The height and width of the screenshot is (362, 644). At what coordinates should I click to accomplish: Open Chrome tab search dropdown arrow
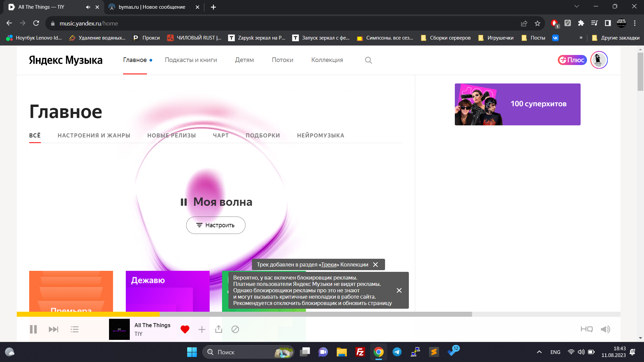[577, 6]
